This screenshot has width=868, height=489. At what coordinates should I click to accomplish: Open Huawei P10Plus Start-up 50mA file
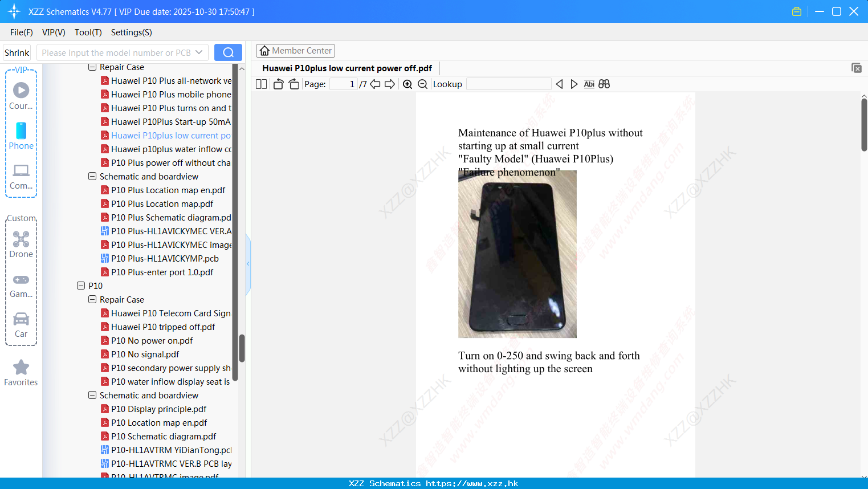(x=166, y=122)
